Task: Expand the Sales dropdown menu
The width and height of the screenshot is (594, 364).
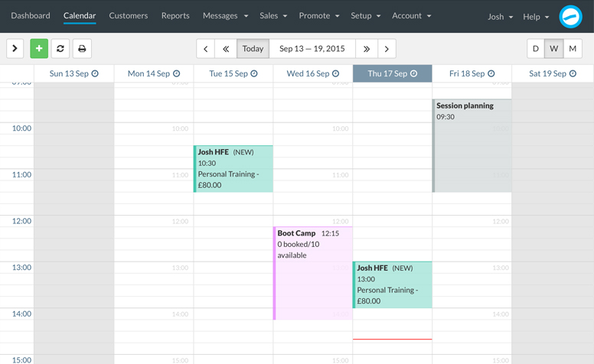Action: 273,16
